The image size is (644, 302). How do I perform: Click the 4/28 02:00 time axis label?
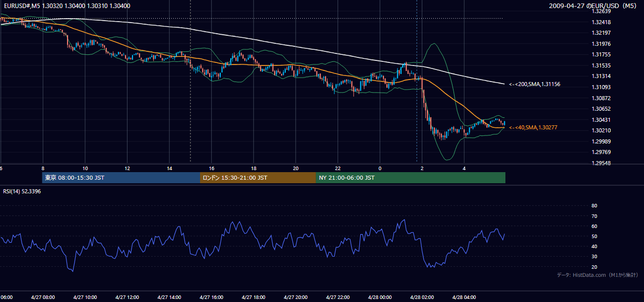[x=422, y=297]
